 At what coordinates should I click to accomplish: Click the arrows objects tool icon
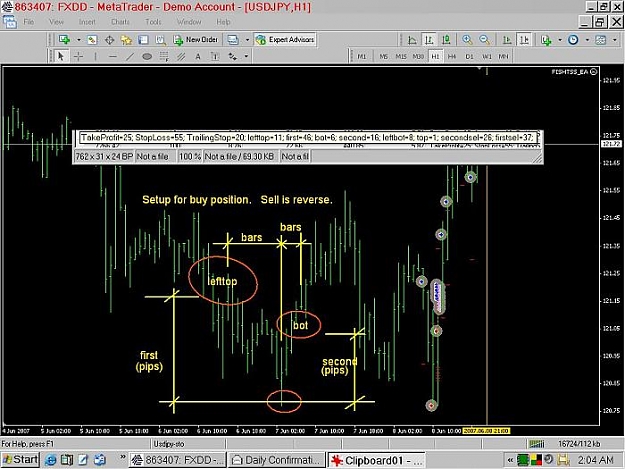[x=232, y=56]
